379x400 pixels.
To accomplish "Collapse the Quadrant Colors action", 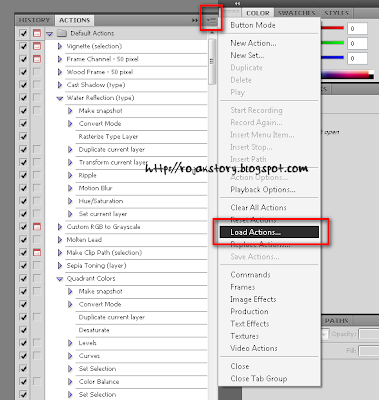I will [60, 279].
